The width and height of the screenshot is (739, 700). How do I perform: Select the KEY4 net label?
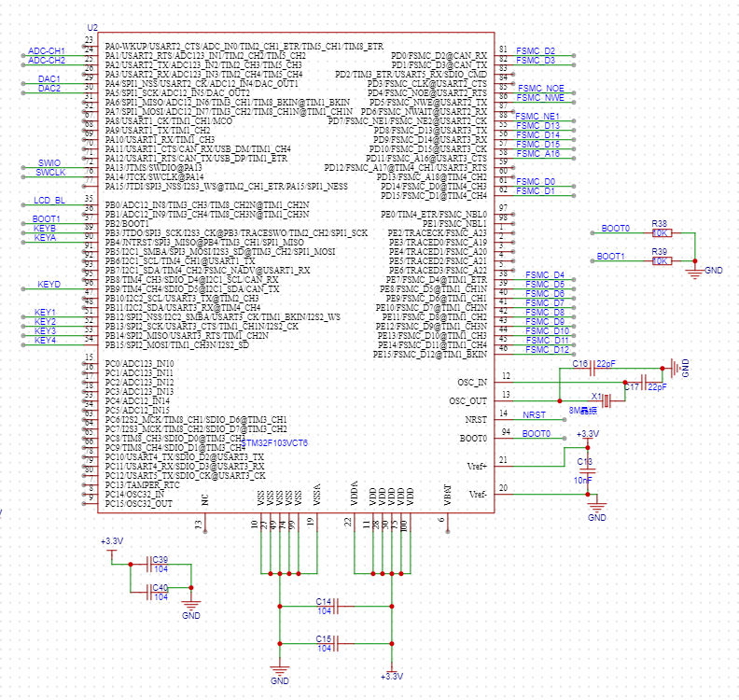(x=45, y=341)
